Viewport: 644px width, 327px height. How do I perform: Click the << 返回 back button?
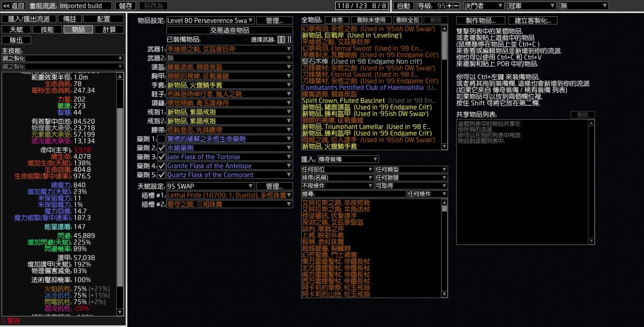[x=14, y=6]
